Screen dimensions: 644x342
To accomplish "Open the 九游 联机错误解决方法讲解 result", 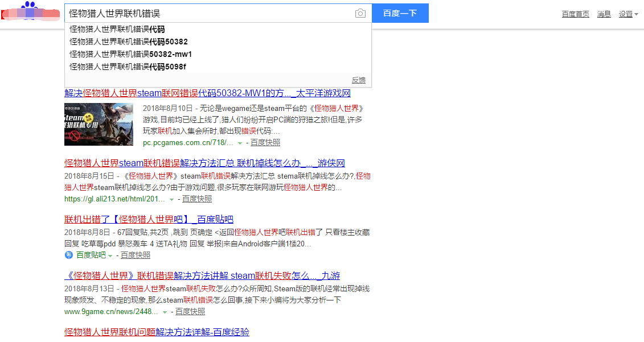I will [202, 275].
